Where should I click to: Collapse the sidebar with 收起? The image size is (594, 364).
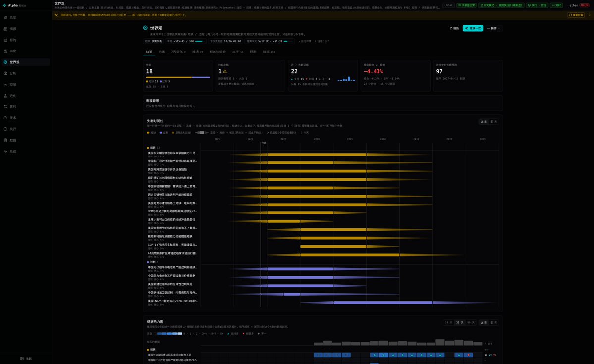pos(26,359)
